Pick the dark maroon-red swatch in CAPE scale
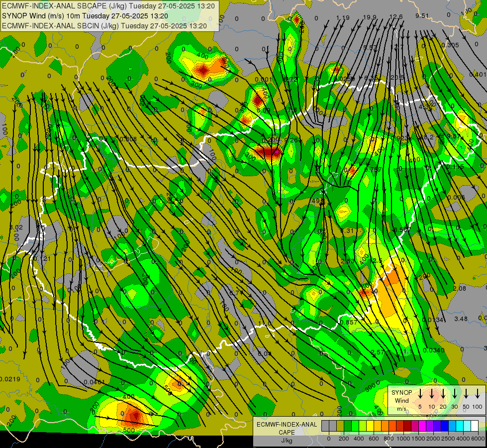Viewport: 487px width, 448px height. pyautogui.click(x=407, y=426)
